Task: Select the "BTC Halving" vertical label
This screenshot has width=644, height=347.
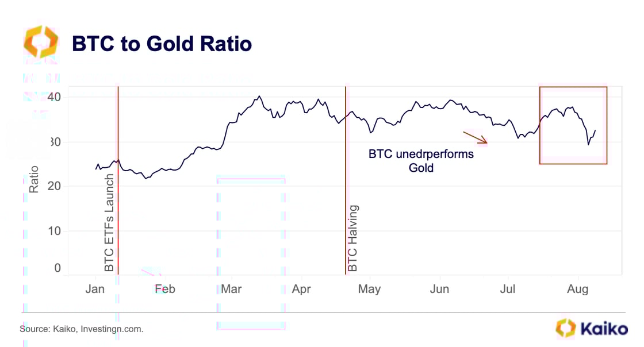Action: pyautogui.click(x=353, y=238)
